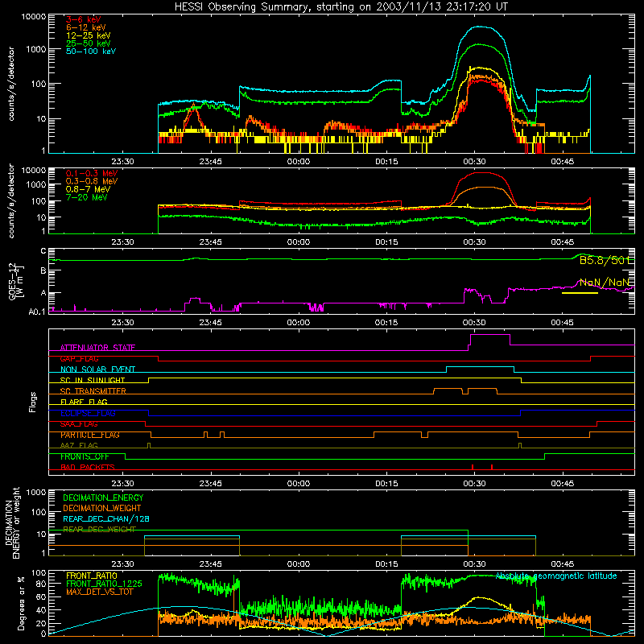Click the REAR_DEC_WEIGHT legend label
This screenshot has width=644, height=644.
99,530
